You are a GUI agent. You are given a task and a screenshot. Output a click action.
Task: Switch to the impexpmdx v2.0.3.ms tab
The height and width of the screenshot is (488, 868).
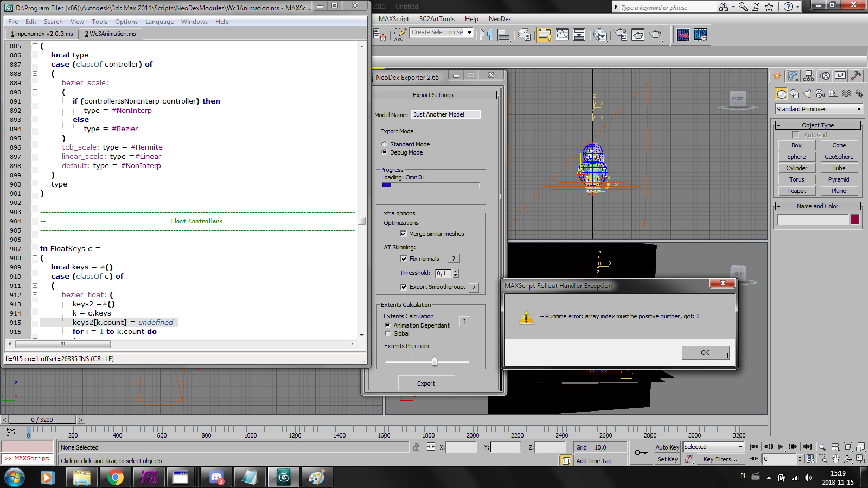click(42, 34)
